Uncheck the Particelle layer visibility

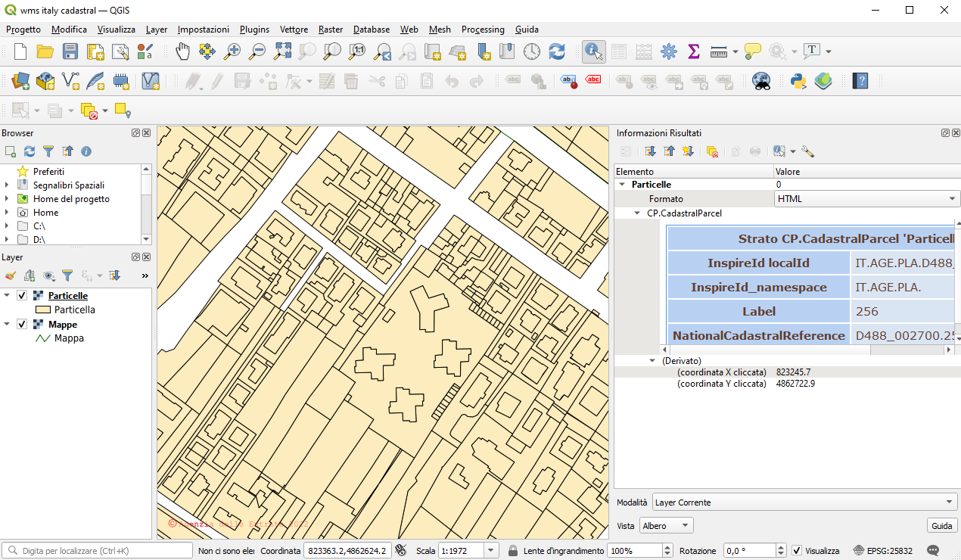pos(20,295)
